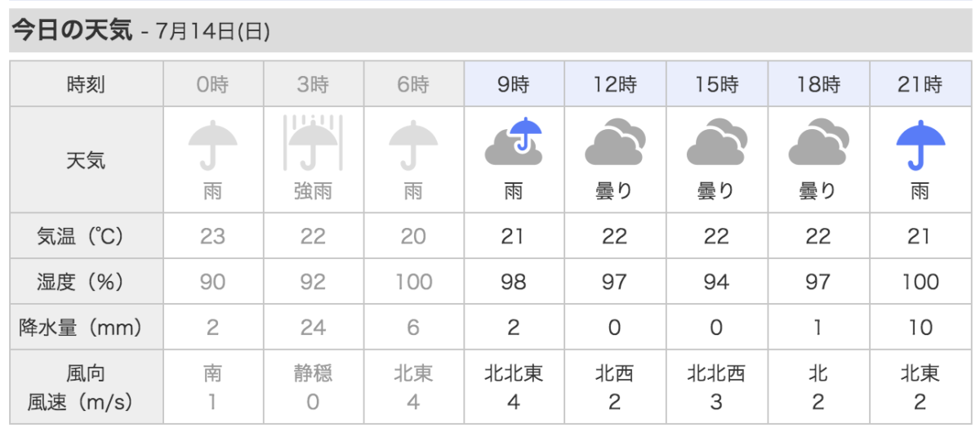The image size is (980, 433).
Task: Click the heavy rain umbrella icon at 3時
Action: click(313, 143)
